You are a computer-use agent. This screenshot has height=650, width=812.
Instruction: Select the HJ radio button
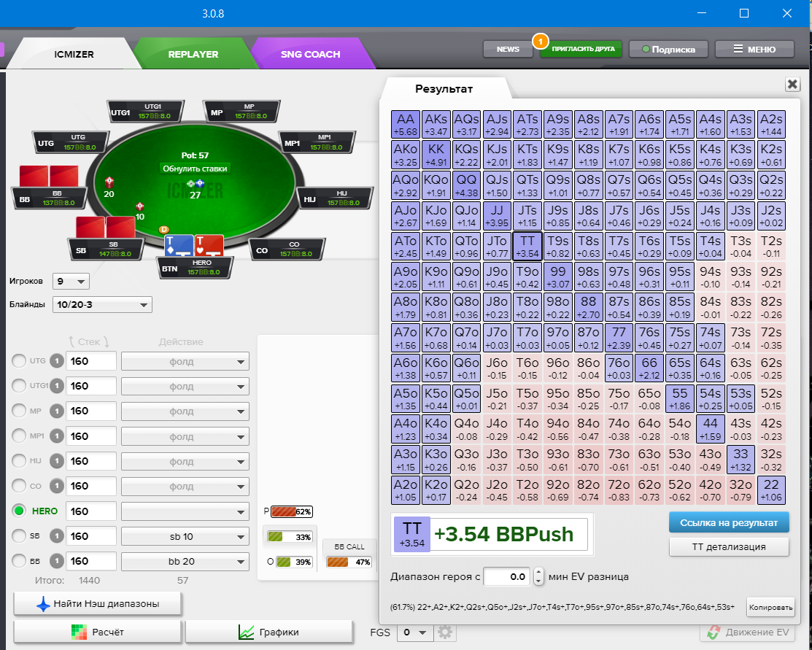(x=19, y=461)
